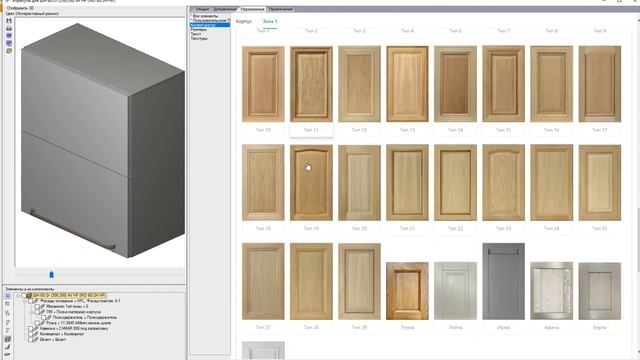Choose the dark gray facade with handle thumbnail
The width and height of the screenshot is (640, 360).
[x=503, y=281]
